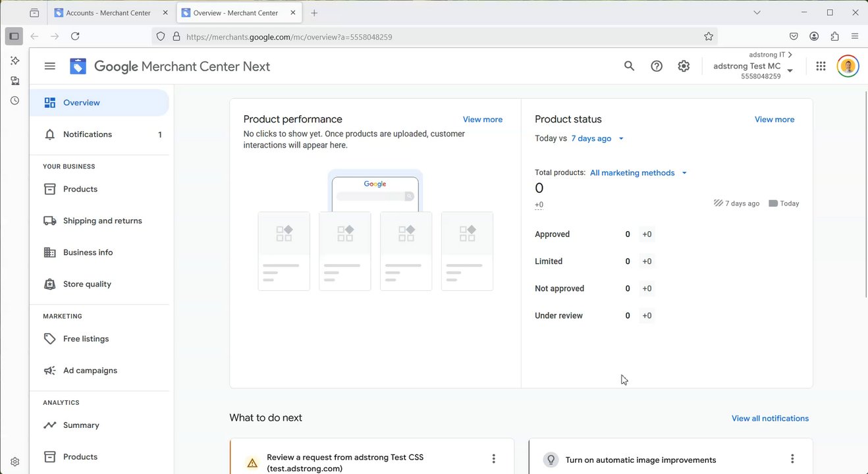
Task: Toggle the browser sidebar panel
Action: click(14, 36)
